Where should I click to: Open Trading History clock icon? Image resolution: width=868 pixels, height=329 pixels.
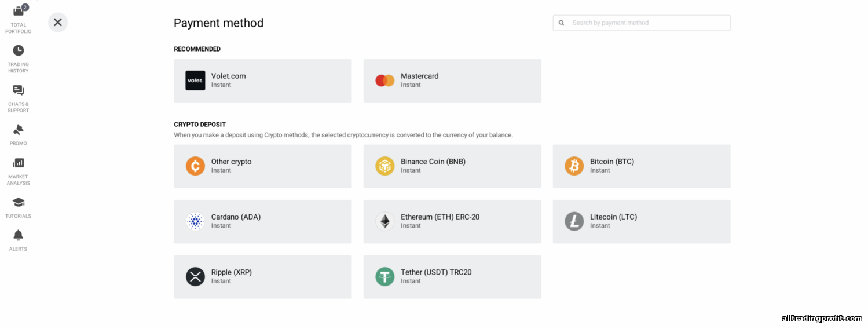pos(19,50)
